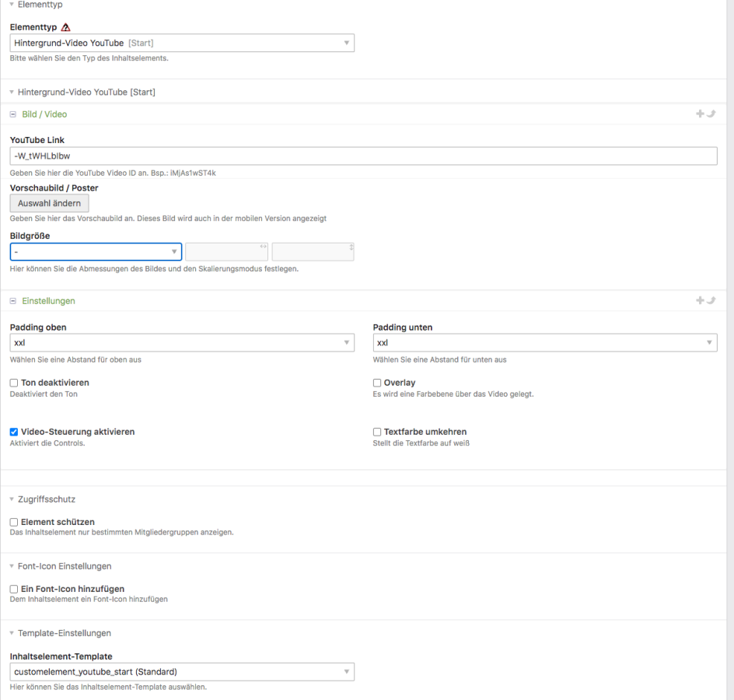Screen dimensions: 734x700
Task: Click the plus icon in Einstellungen row
Action: pyautogui.click(x=700, y=301)
